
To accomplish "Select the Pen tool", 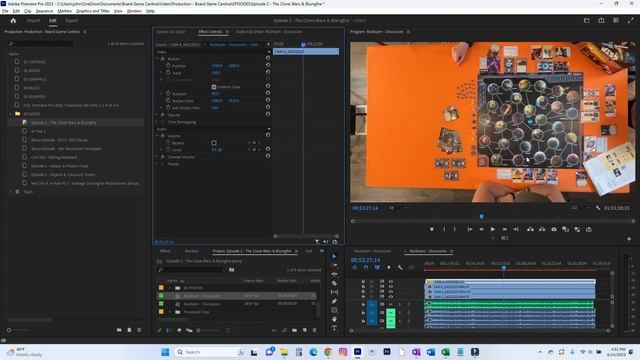I will pos(334,301).
